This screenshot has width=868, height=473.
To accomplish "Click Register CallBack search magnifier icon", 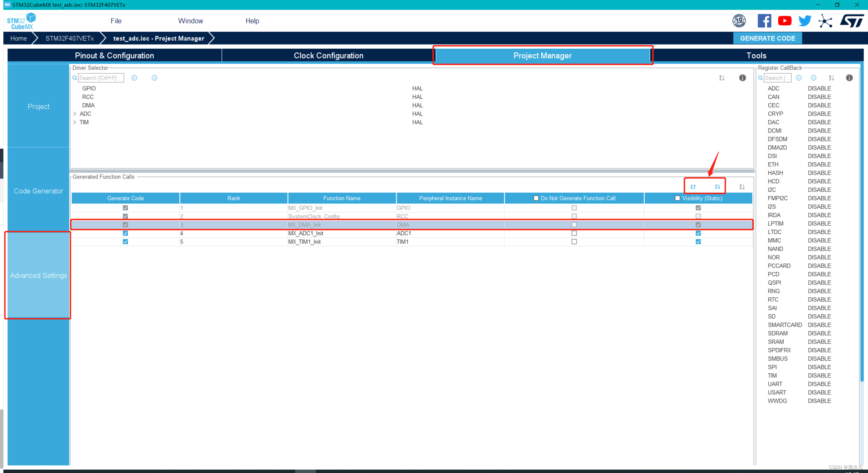I will point(760,78).
